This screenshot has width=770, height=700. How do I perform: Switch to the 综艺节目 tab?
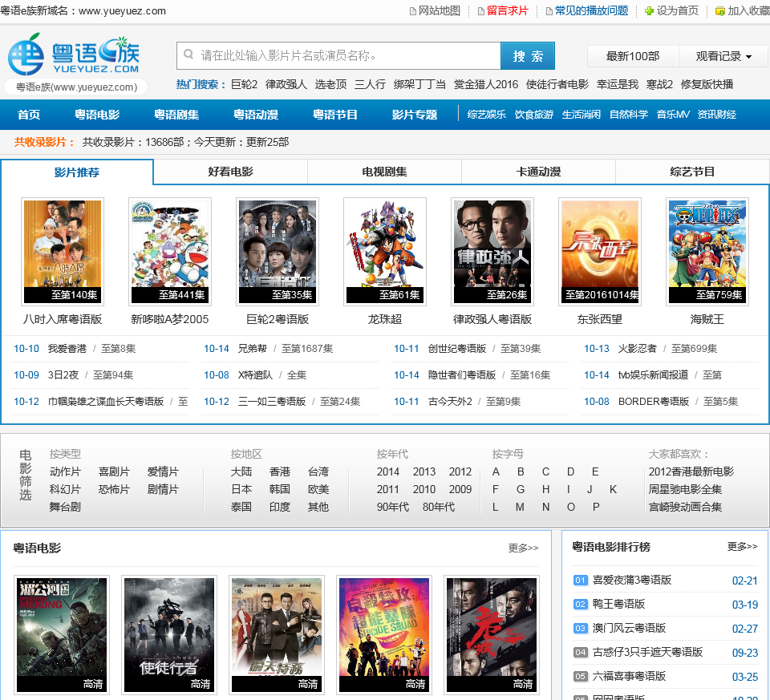click(x=692, y=172)
